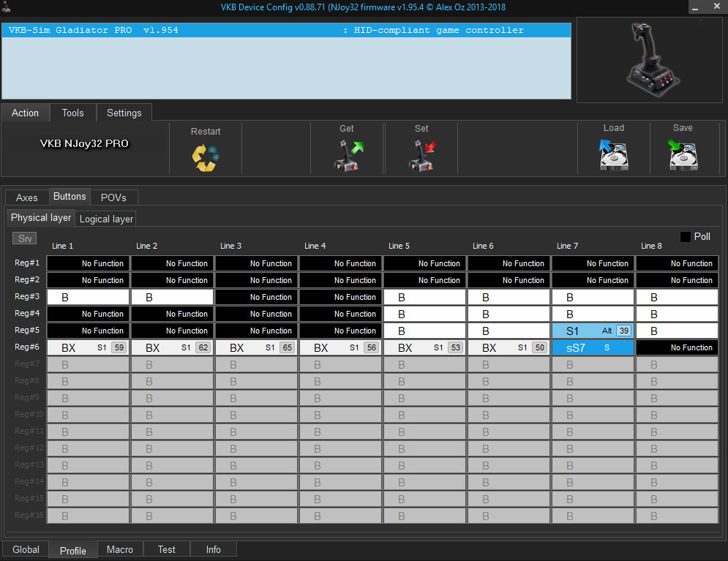Screen dimensions: 728x561
Task: Open the Tools tab
Action: click(x=72, y=113)
